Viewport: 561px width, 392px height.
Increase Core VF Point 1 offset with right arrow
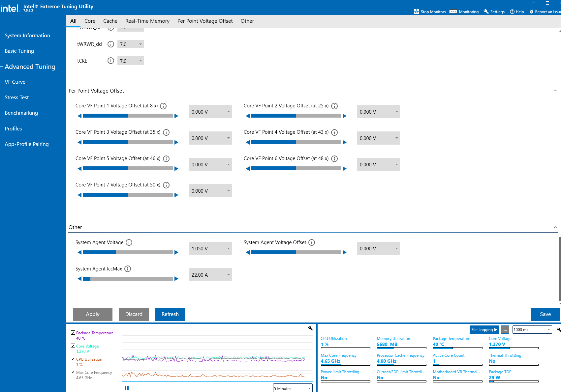point(176,116)
